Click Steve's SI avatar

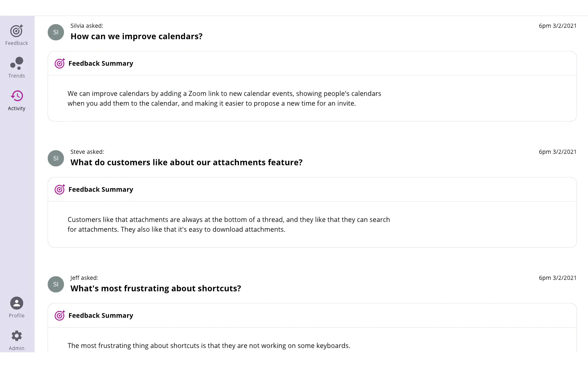click(56, 158)
